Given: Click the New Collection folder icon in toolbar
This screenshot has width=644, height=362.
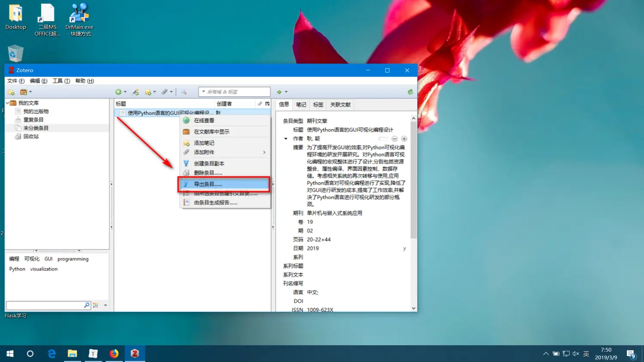Looking at the screenshot, I should pyautogui.click(x=12, y=92).
